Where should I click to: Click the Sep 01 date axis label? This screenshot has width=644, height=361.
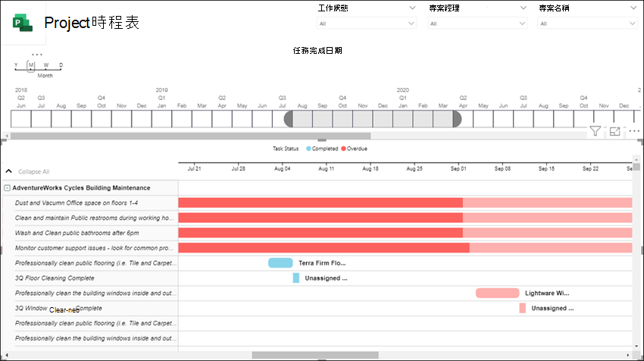pos(458,168)
